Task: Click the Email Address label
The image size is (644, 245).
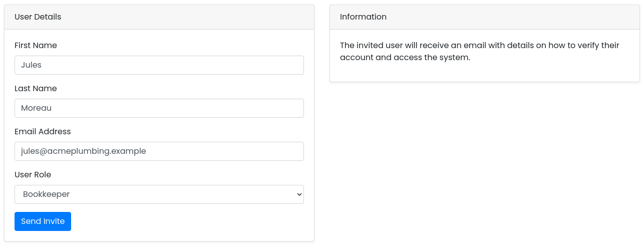Action: click(43, 132)
